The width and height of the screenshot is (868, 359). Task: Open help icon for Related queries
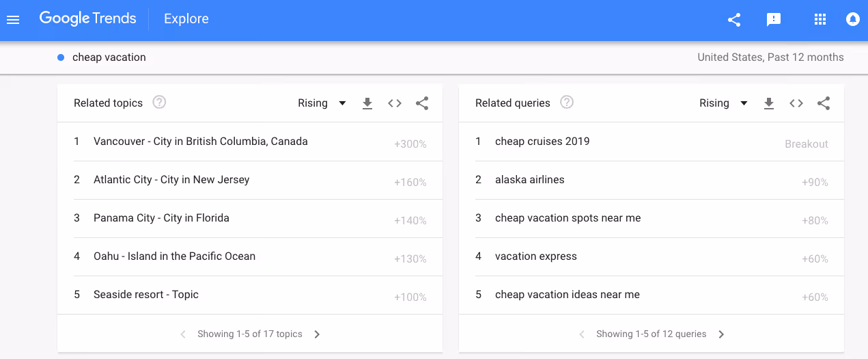click(567, 103)
